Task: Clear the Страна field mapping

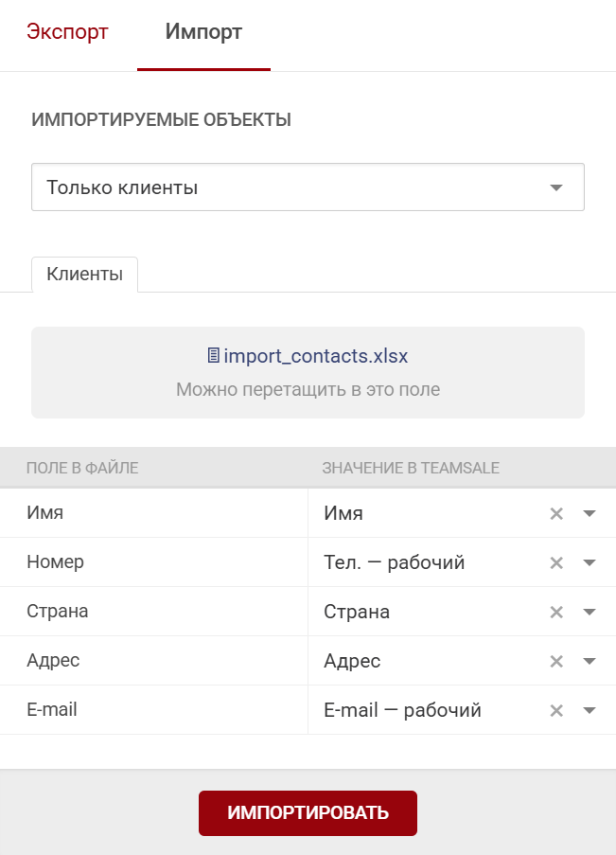Action: click(x=556, y=612)
